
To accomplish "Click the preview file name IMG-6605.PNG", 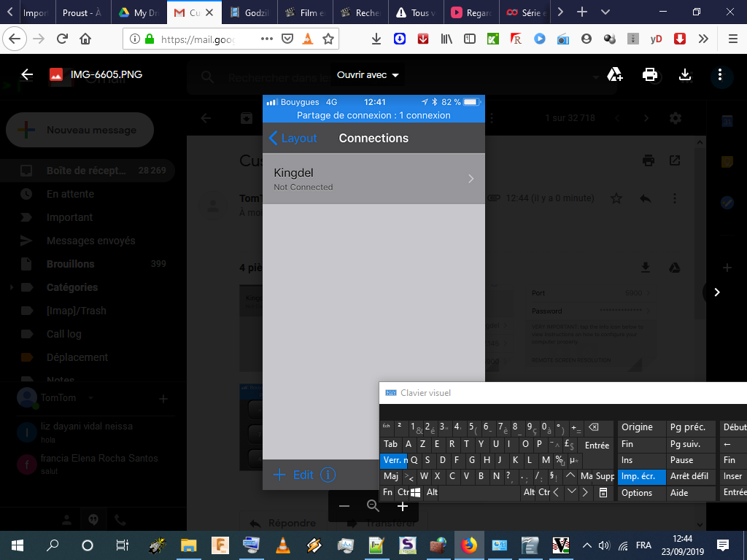I will click(x=107, y=74).
